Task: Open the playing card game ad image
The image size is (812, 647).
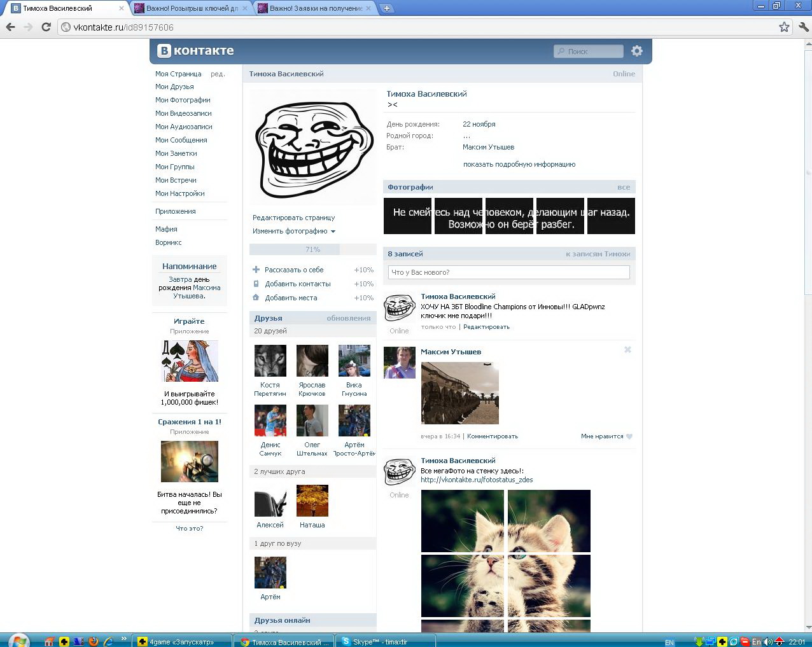Action: coord(190,361)
